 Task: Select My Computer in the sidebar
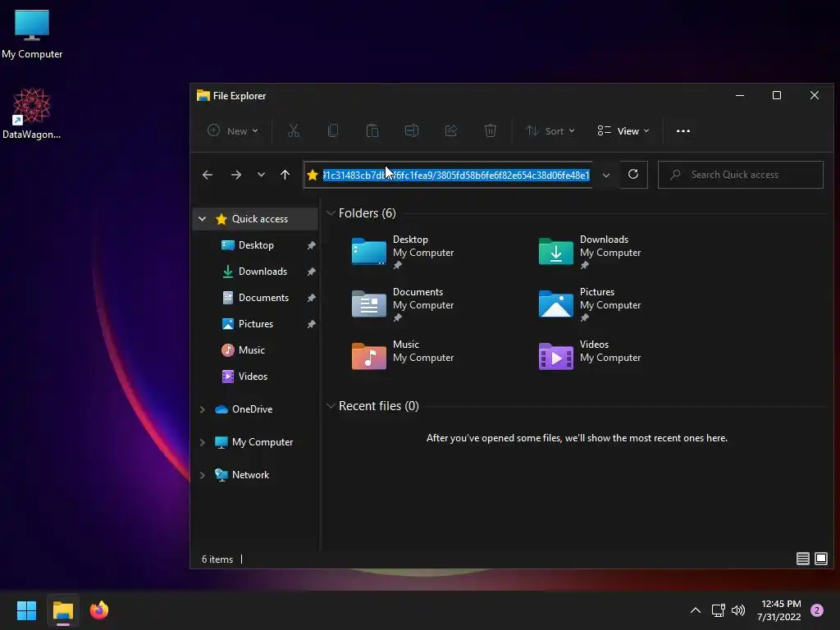click(262, 442)
